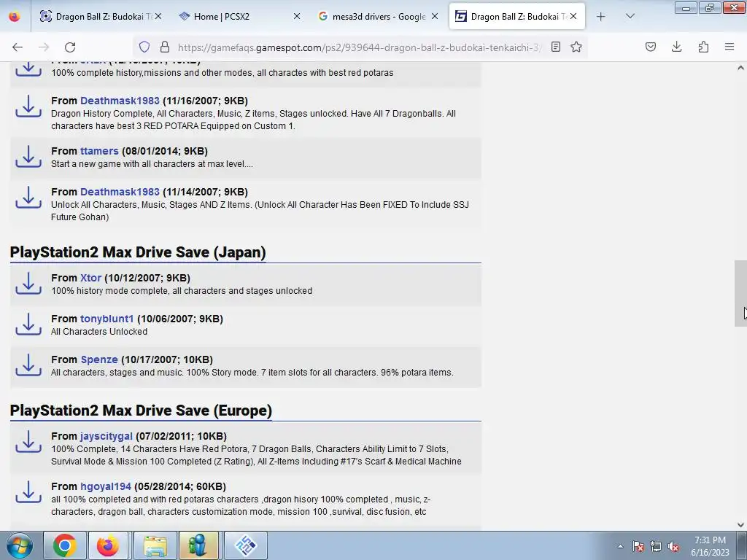Open network status tray icon

(x=656, y=546)
